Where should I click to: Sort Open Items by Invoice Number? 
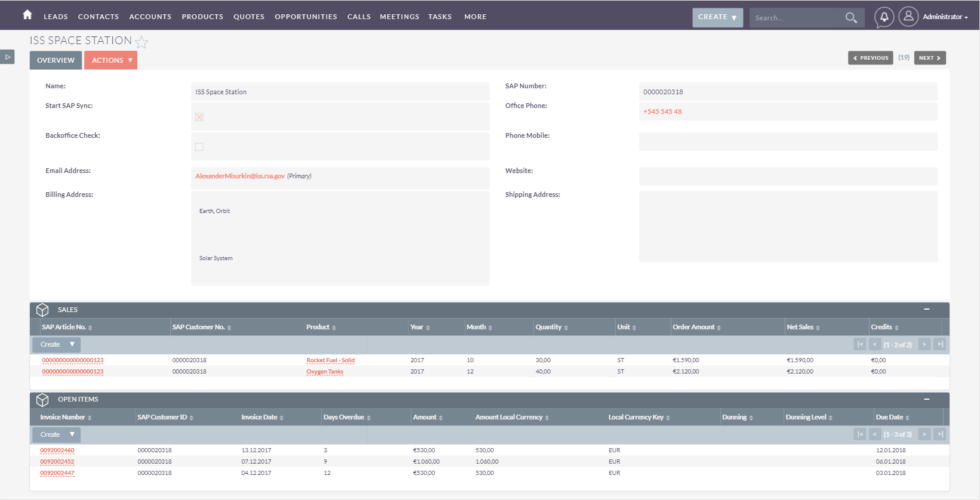pyautogui.click(x=66, y=417)
